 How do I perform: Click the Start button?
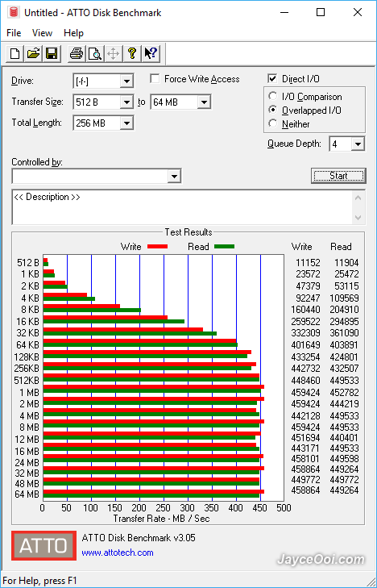(x=338, y=176)
